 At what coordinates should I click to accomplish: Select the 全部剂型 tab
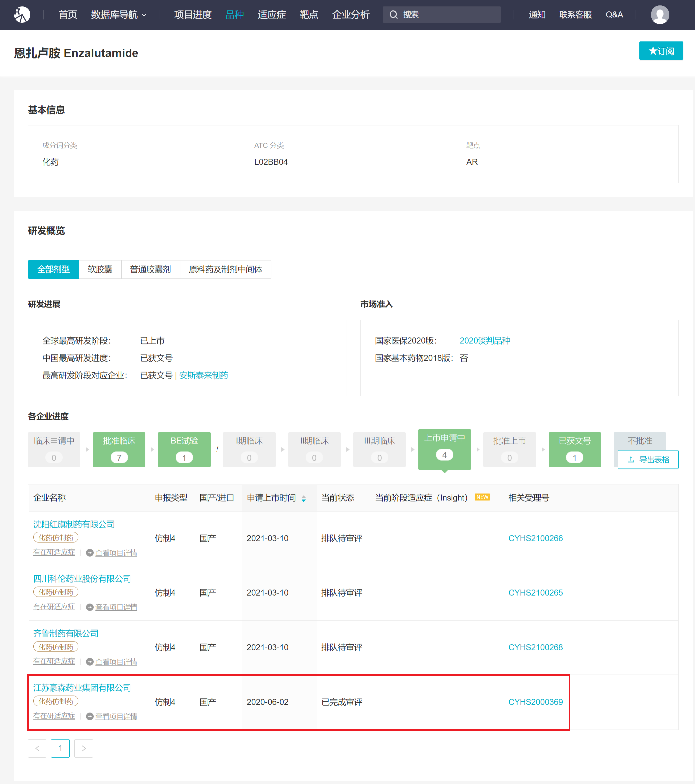tap(53, 269)
